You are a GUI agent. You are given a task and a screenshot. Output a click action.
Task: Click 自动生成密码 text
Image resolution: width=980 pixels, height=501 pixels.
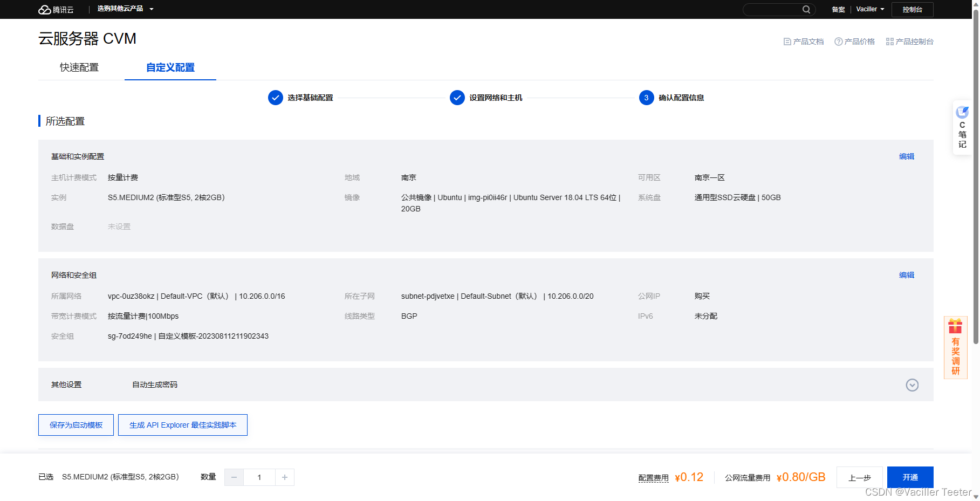pos(155,385)
